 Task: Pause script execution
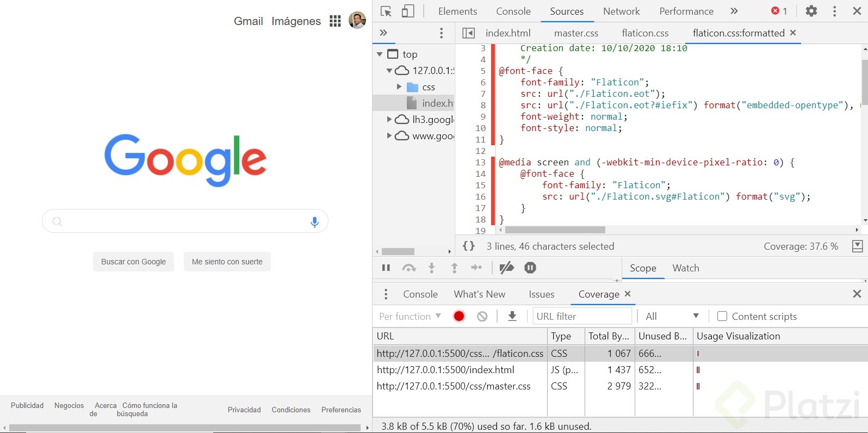tap(386, 268)
